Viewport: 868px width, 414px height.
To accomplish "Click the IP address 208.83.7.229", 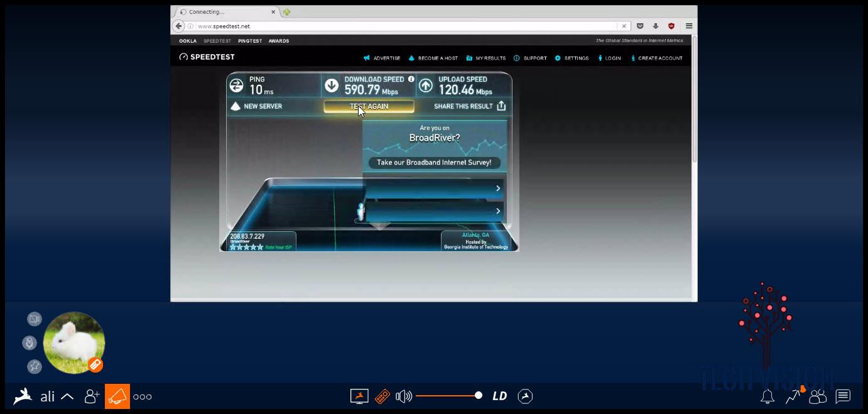I will pyautogui.click(x=247, y=236).
